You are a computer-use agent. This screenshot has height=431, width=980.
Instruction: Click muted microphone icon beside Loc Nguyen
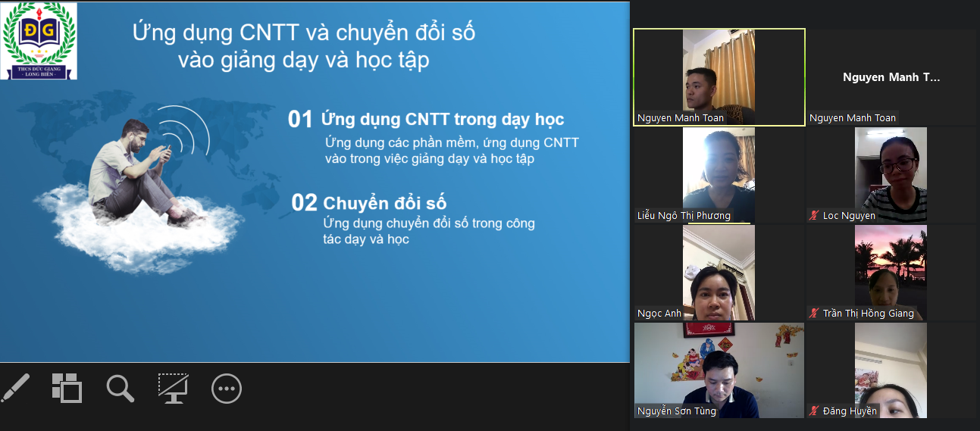point(815,216)
